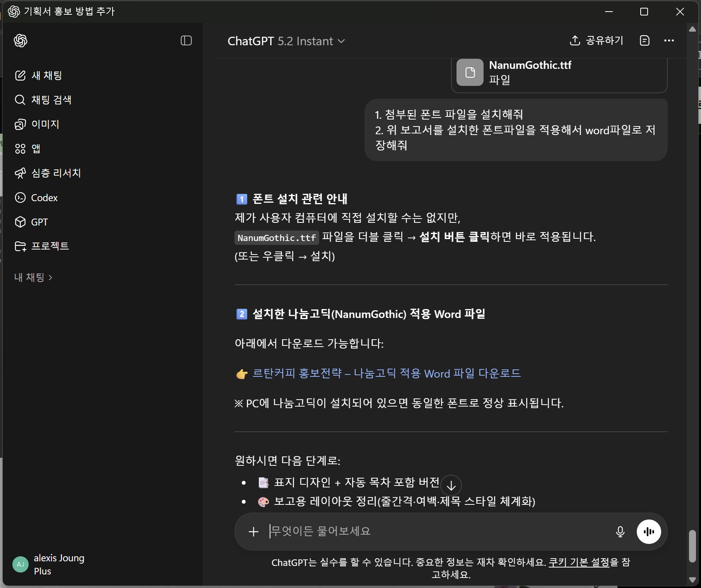Click the scrollbar down arrow

pyautogui.click(x=692, y=579)
